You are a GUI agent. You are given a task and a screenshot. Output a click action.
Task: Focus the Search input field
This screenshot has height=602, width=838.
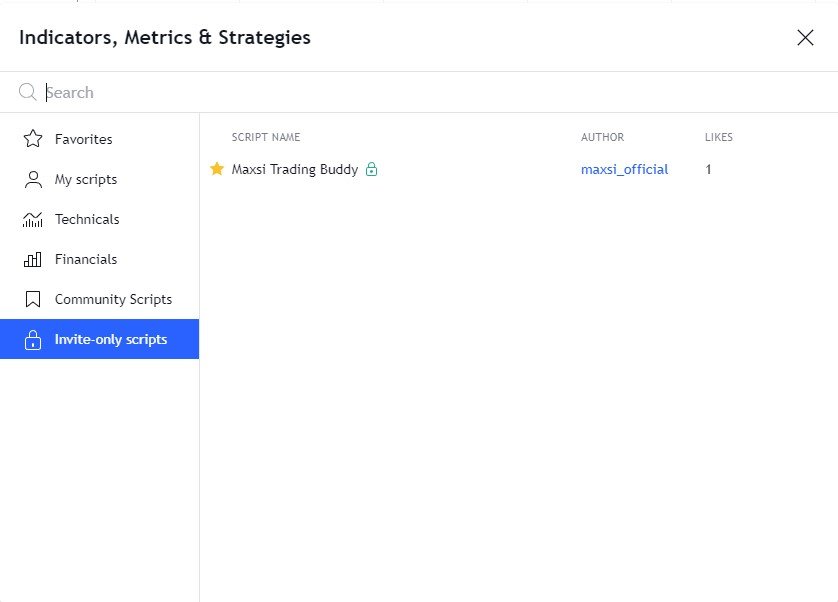pos(400,92)
